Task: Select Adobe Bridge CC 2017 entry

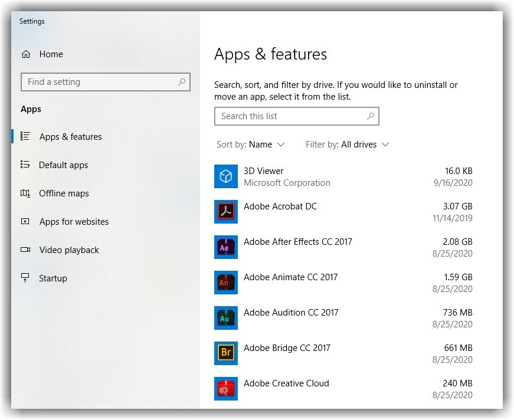Action: click(287, 347)
